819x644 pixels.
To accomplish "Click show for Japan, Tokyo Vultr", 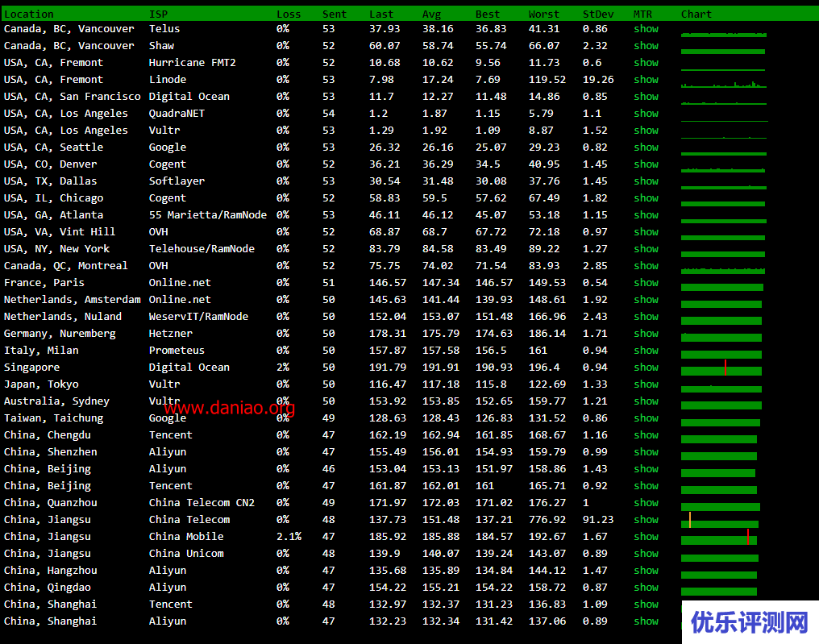I will (x=646, y=384).
